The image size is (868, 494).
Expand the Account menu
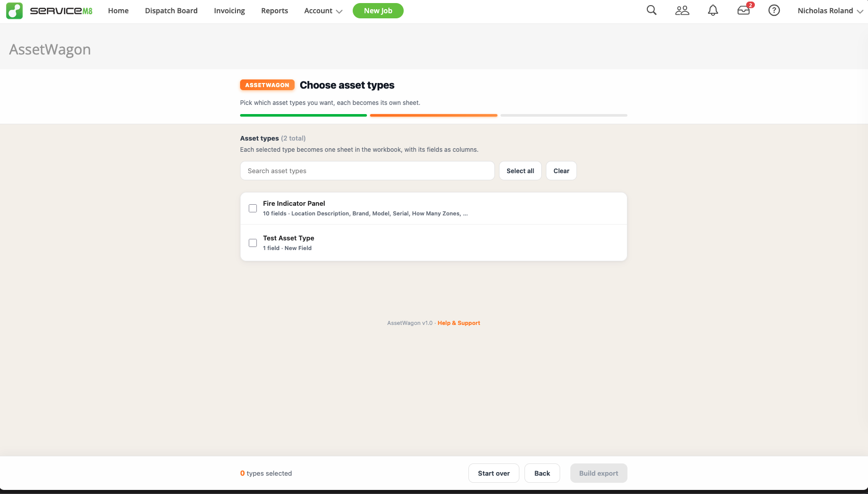click(323, 11)
